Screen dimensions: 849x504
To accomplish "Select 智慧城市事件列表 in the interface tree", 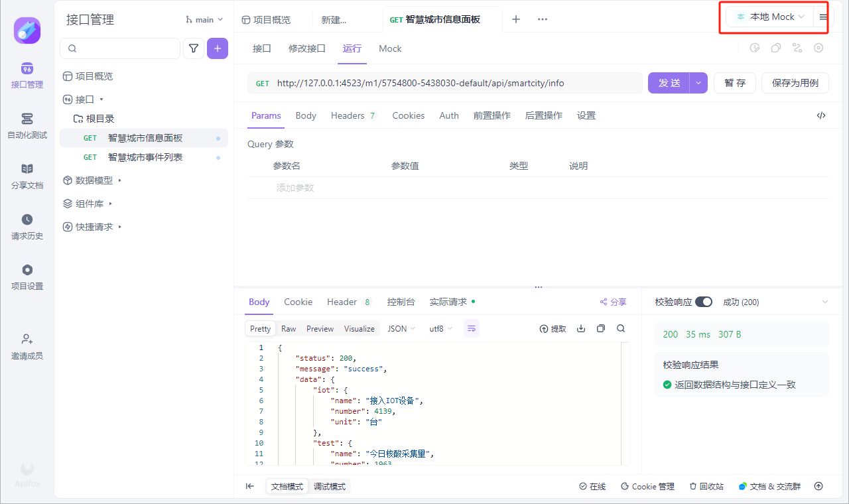I will pos(145,157).
